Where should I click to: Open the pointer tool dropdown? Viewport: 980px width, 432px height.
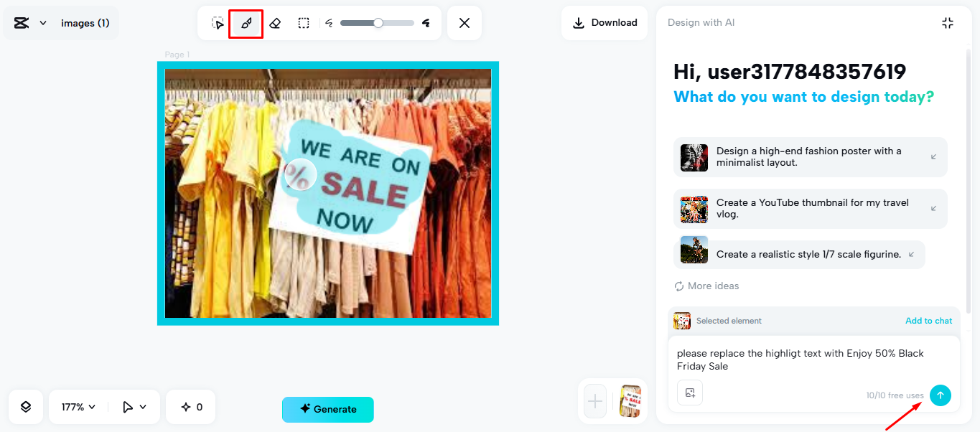134,407
